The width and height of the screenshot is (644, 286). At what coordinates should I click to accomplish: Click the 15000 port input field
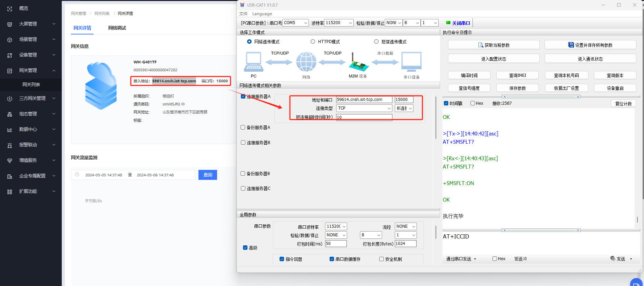tap(404, 100)
